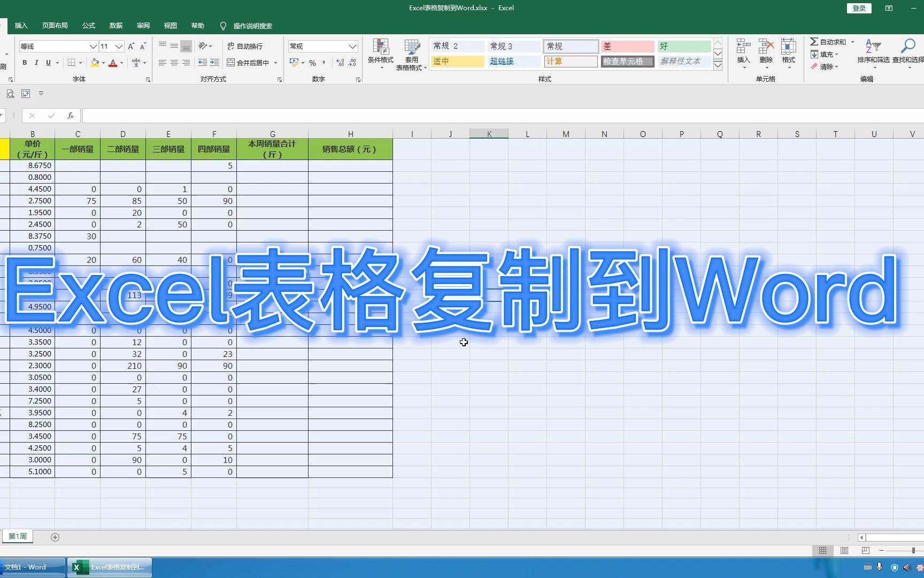Increase cell indent
The height and width of the screenshot is (578, 924).
(x=214, y=63)
